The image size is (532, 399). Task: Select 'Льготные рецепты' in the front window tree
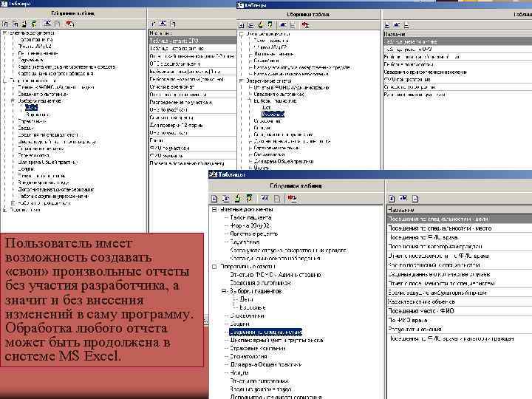click(253, 233)
